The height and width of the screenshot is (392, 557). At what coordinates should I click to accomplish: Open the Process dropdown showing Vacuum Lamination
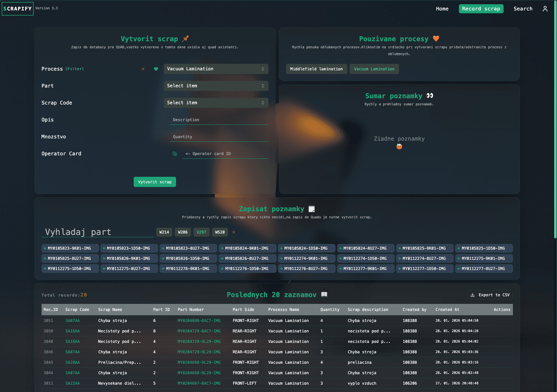[x=216, y=69]
